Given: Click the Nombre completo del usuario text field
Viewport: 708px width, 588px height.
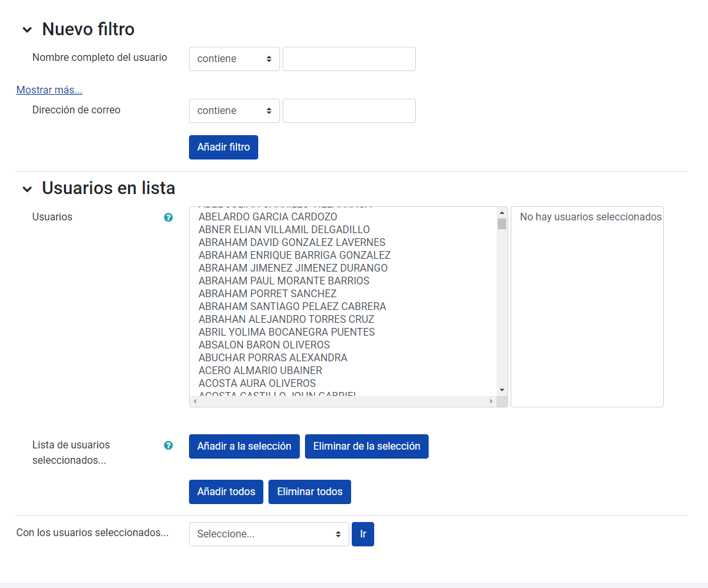Looking at the screenshot, I should tap(349, 58).
